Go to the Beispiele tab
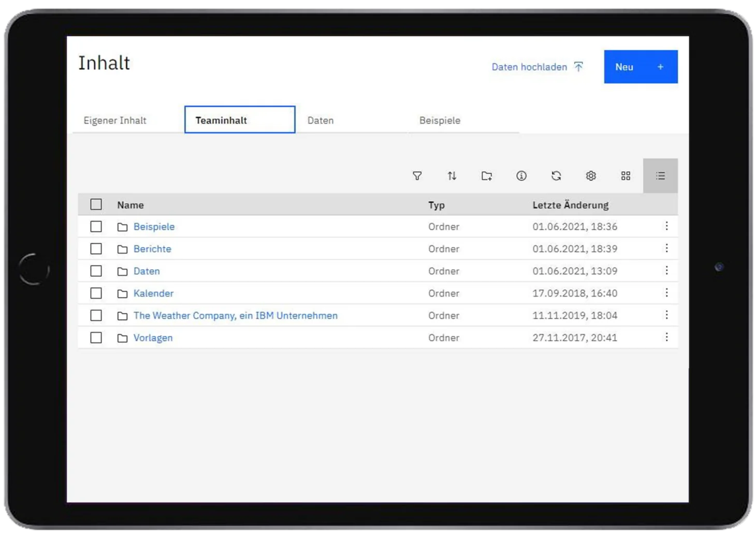 click(440, 121)
